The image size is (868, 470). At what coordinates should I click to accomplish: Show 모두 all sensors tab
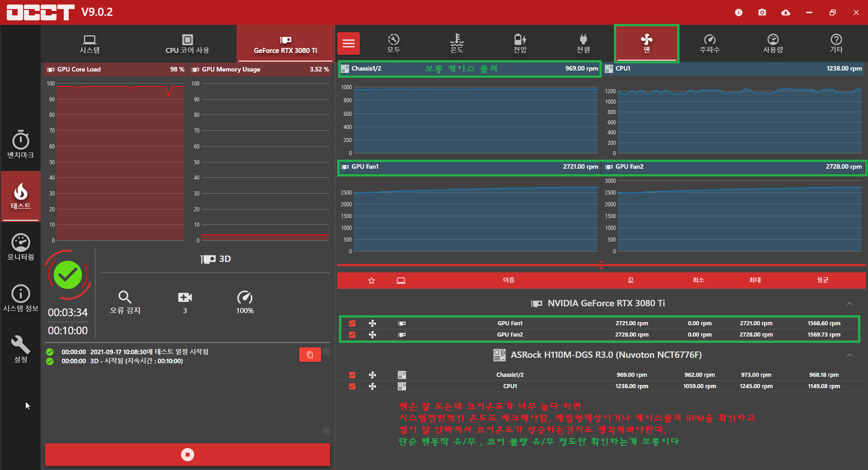point(393,43)
